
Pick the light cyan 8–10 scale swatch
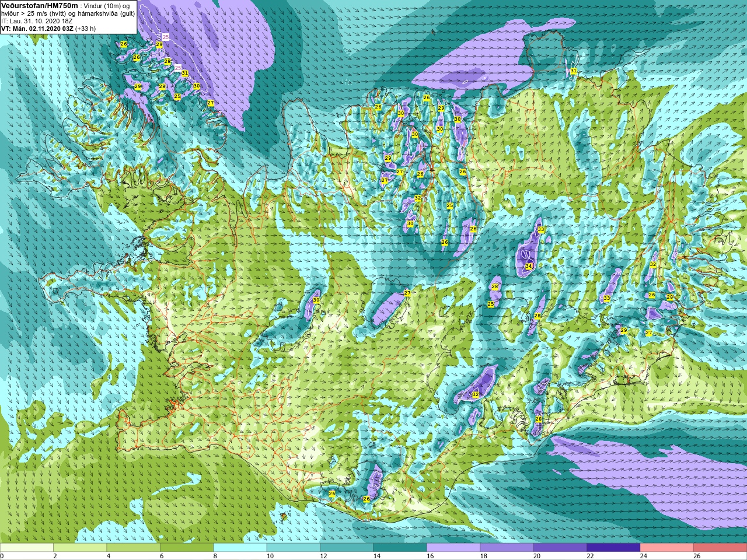240,547
